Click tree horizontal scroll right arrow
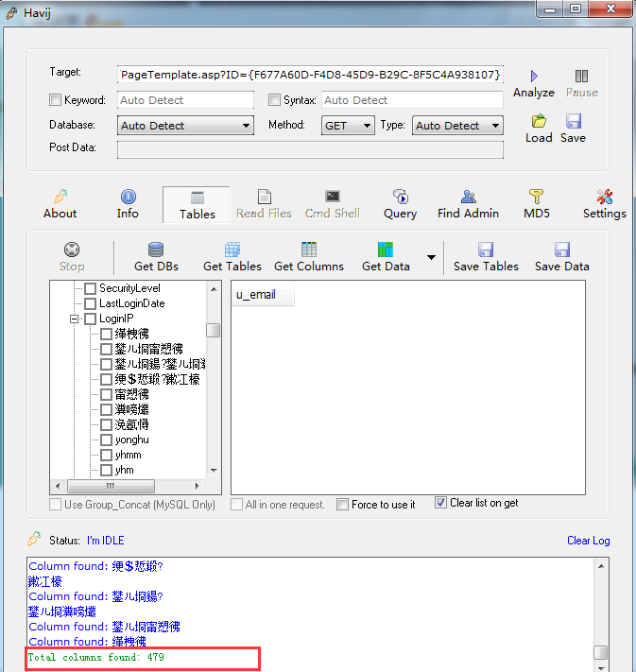Screen dimensions: 636x672 [197, 486]
